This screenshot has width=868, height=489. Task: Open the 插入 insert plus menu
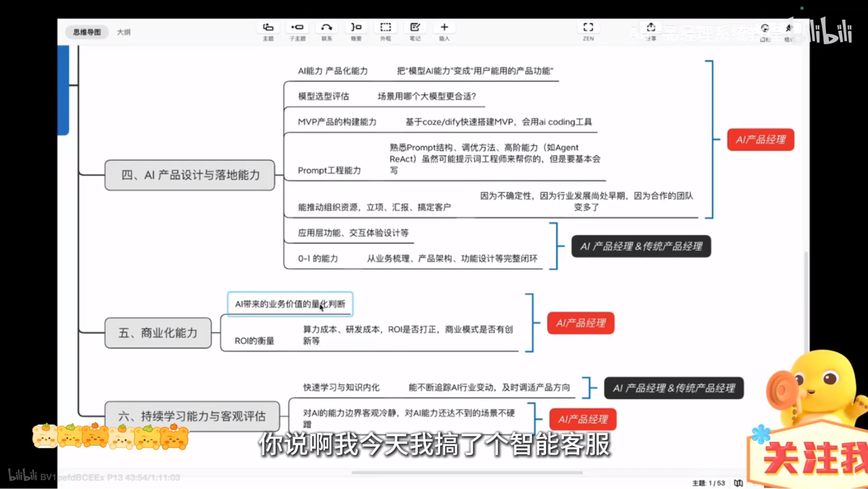click(444, 28)
